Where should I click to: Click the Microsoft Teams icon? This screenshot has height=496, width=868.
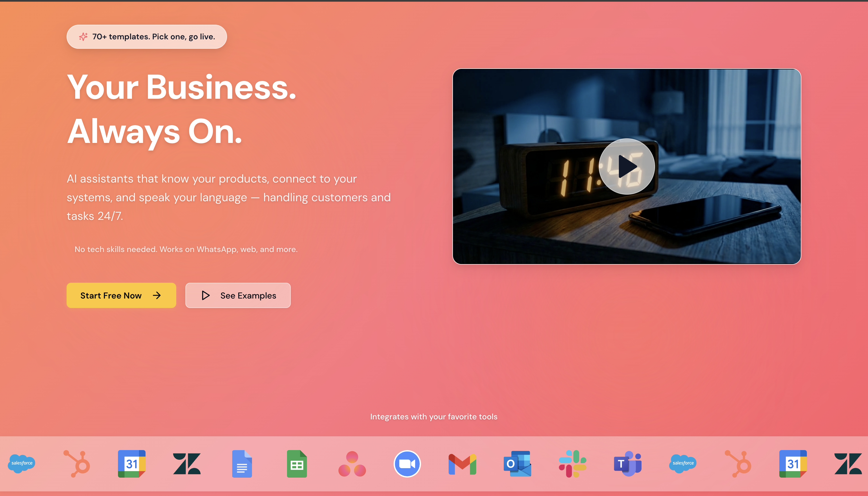(627, 464)
